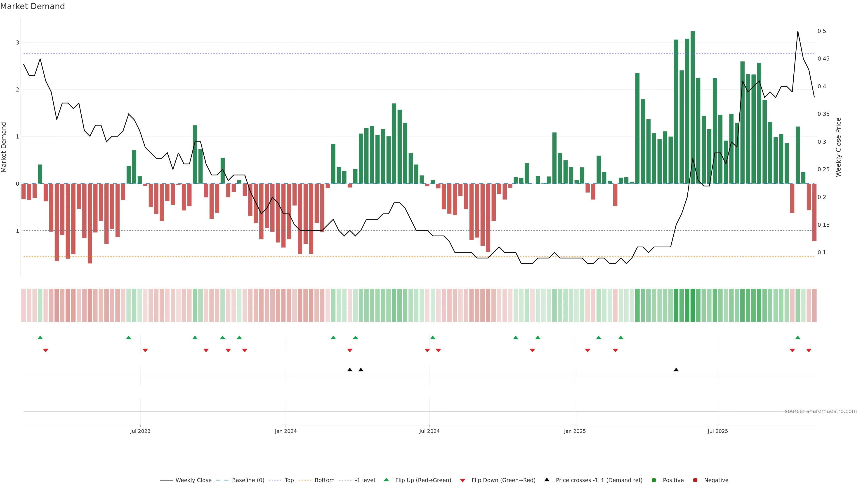Toggle the Top dotted line legend entry
Viewport: 868px width, 488px height.
tap(289, 480)
